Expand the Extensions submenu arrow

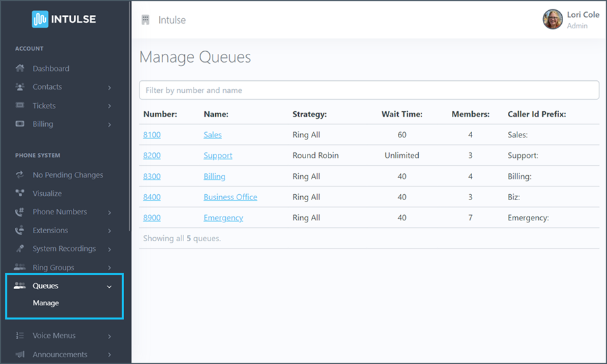tap(109, 231)
